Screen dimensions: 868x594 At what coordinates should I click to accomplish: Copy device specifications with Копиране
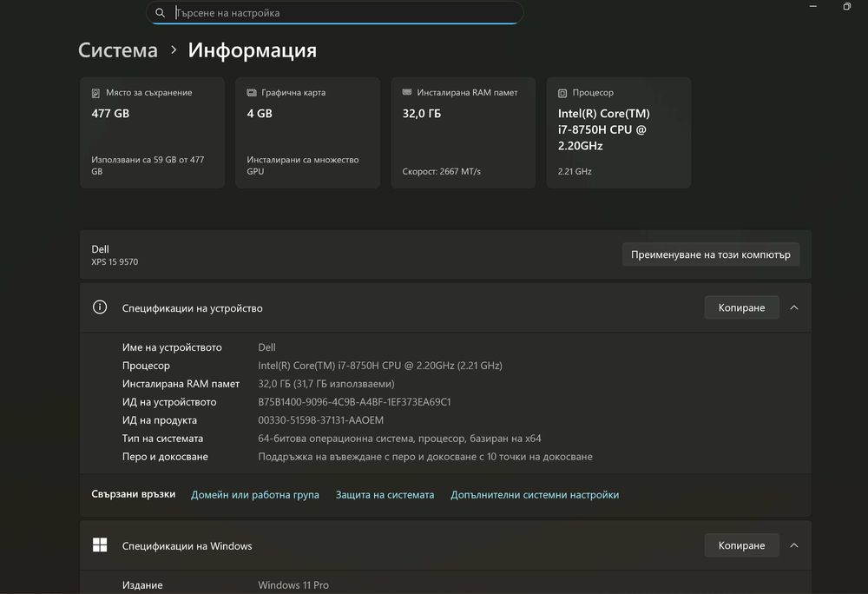point(742,307)
